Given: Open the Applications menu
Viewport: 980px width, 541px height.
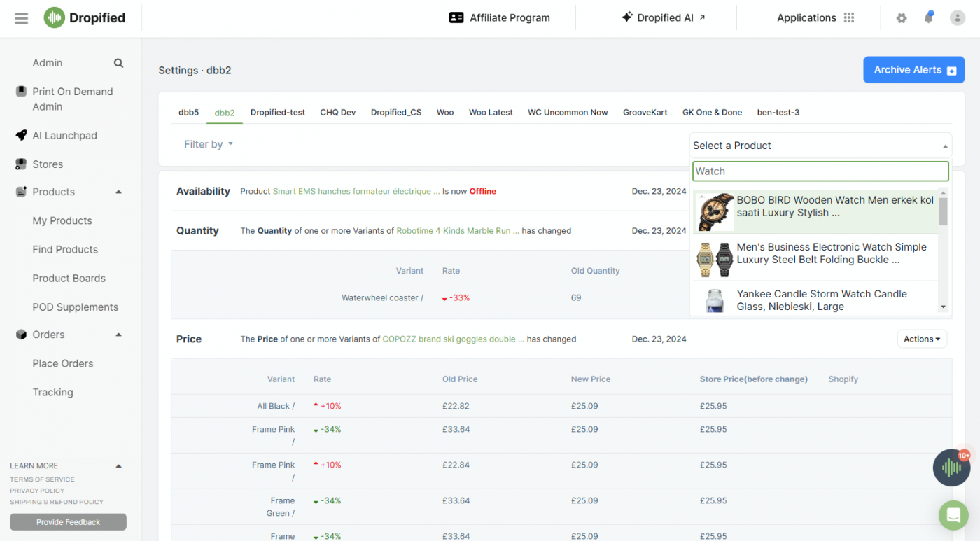Looking at the screenshot, I should 815,18.
